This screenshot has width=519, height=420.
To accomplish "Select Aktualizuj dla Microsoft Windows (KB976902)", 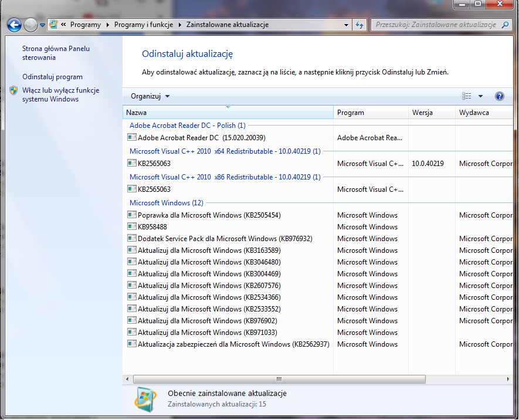I will coord(208,321).
